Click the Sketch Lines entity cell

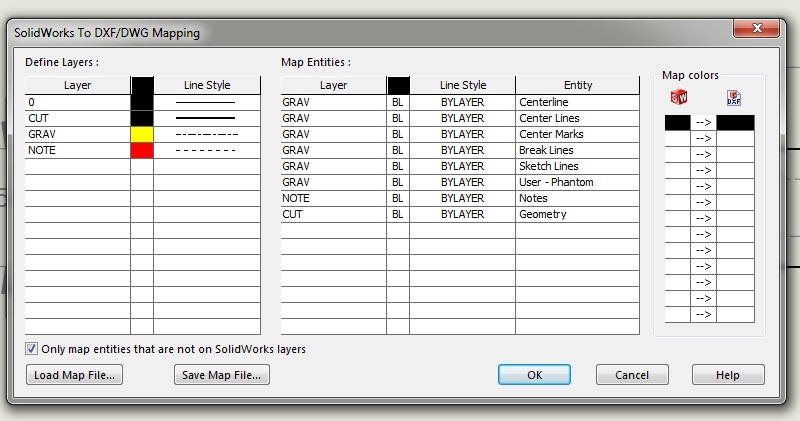(x=578, y=166)
